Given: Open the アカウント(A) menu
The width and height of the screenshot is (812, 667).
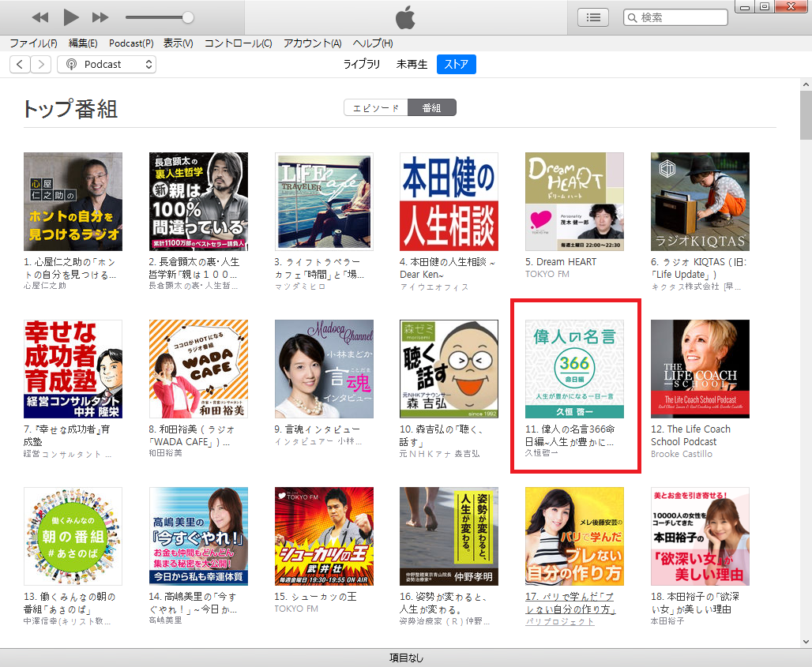Looking at the screenshot, I should click(x=312, y=43).
